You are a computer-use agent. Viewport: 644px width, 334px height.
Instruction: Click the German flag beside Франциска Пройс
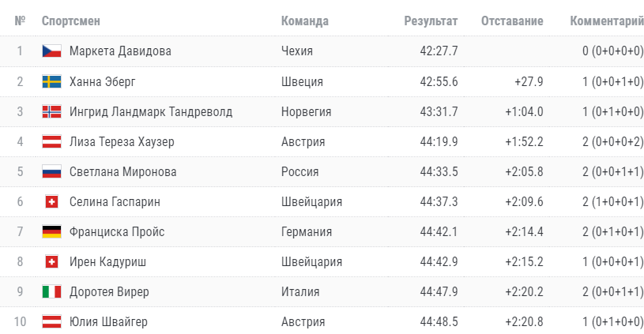tap(51, 232)
